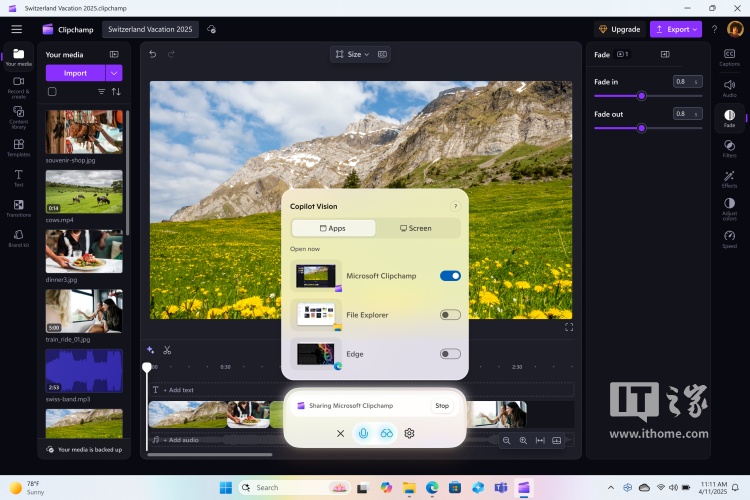750x500 pixels.
Task: Open the user profile avatar
Action: (735, 29)
